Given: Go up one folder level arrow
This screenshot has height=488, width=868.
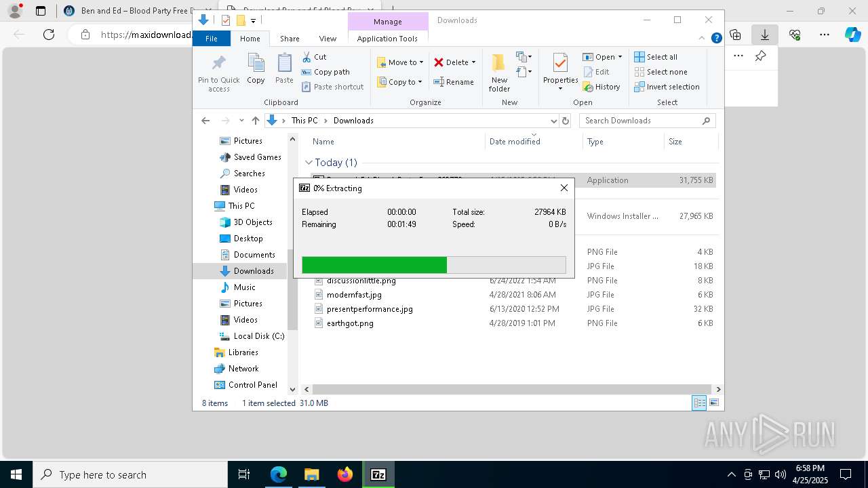Looking at the screenshot, I should click(255, 121).
